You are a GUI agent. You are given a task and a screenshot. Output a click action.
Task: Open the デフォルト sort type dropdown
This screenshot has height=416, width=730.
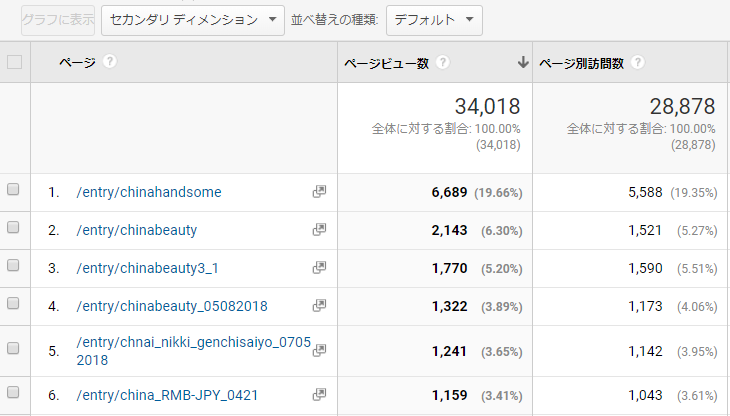coord(434,20)
